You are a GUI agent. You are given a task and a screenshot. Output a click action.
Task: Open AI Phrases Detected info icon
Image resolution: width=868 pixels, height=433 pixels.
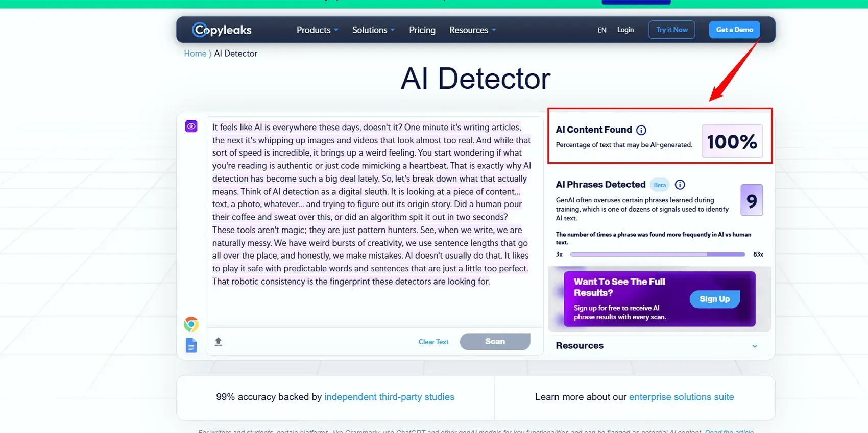[680, 185]
